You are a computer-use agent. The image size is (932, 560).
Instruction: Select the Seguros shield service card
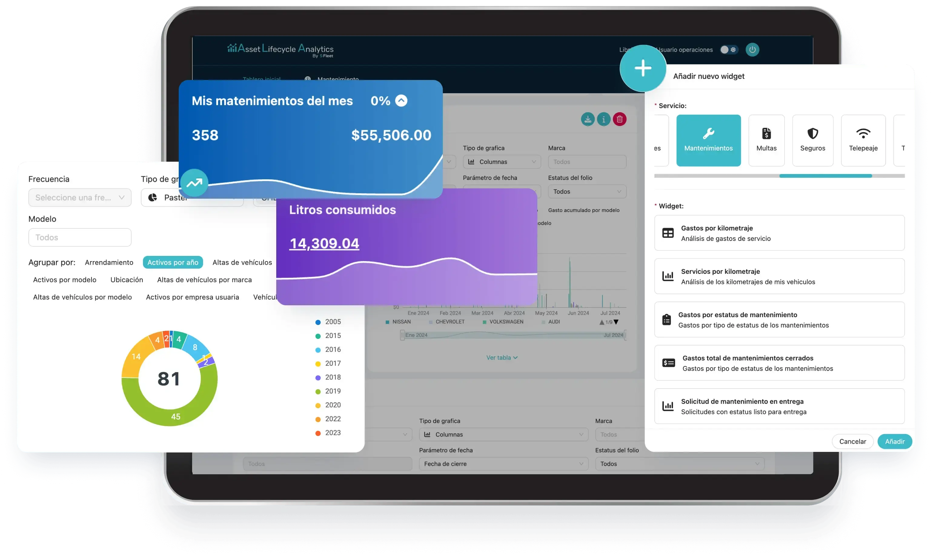point(812,140)
